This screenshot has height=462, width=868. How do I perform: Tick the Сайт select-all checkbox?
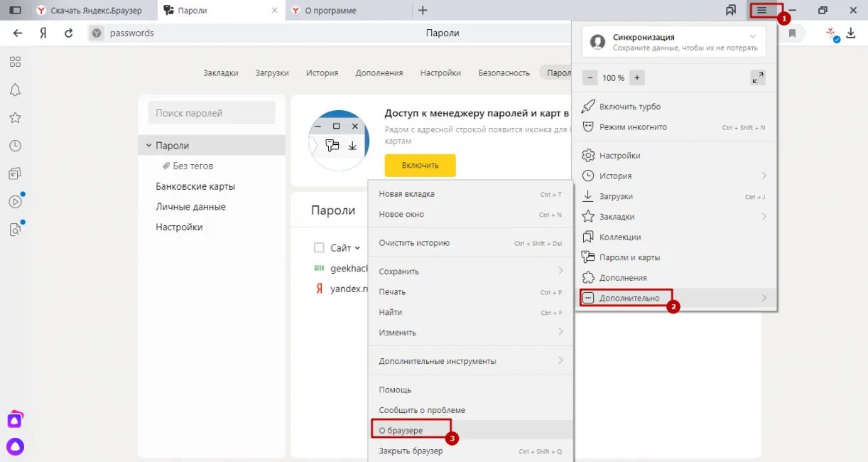point(319,248)
